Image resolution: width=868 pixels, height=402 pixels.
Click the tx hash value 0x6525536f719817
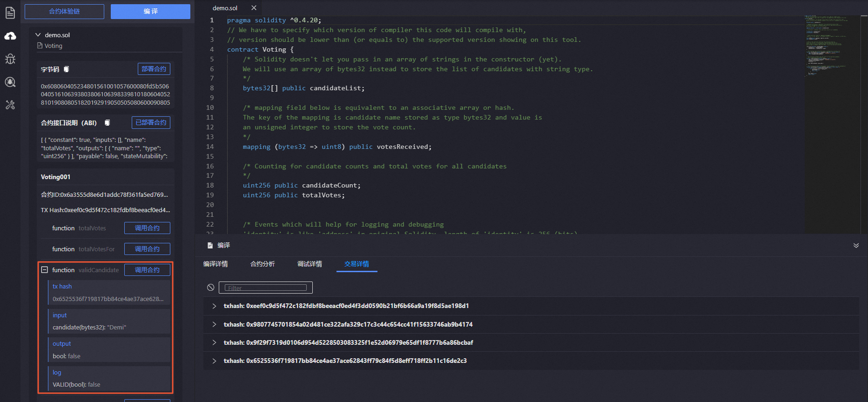tap(108, 299)
